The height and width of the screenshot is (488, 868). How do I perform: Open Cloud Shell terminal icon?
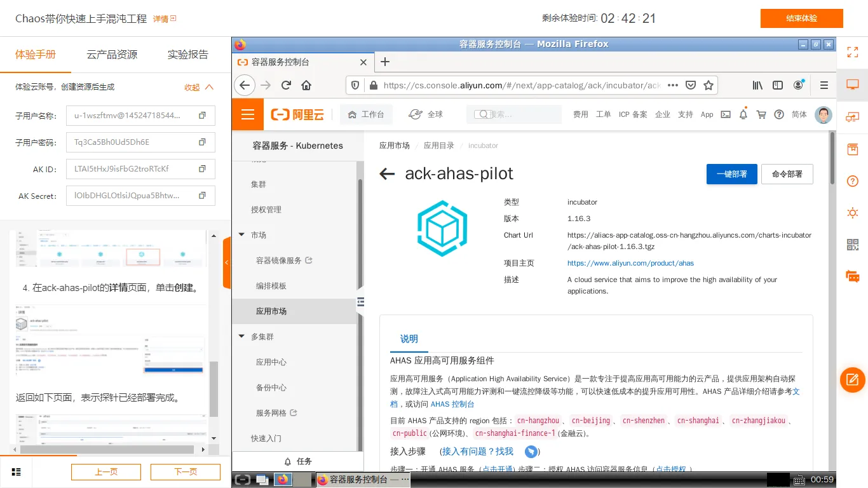point(725,114)
